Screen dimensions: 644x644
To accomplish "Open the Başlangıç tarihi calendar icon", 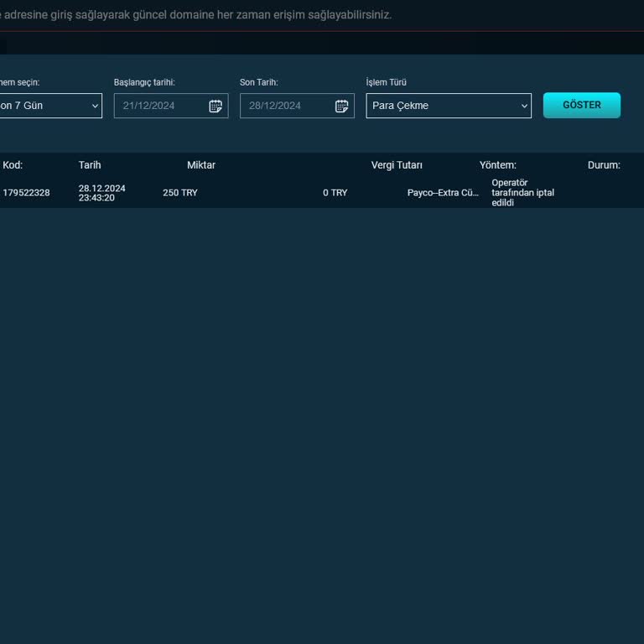I will tap(216, 106).
